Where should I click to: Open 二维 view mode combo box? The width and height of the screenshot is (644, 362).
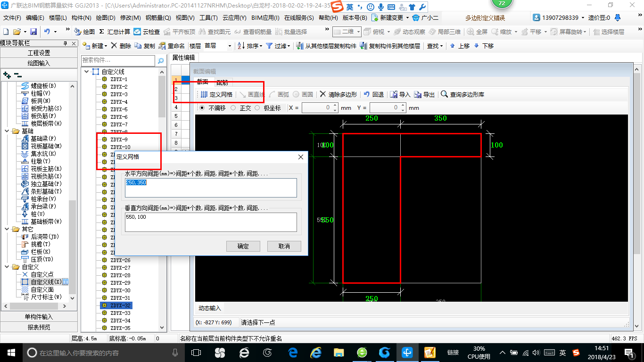click(x=347, y=32)
